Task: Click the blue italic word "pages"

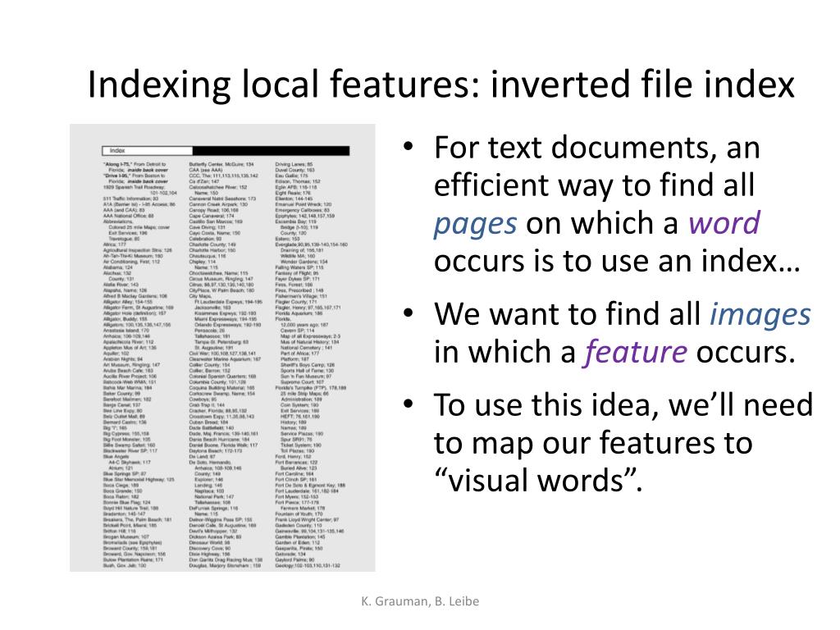Action: tap(475, 224)
